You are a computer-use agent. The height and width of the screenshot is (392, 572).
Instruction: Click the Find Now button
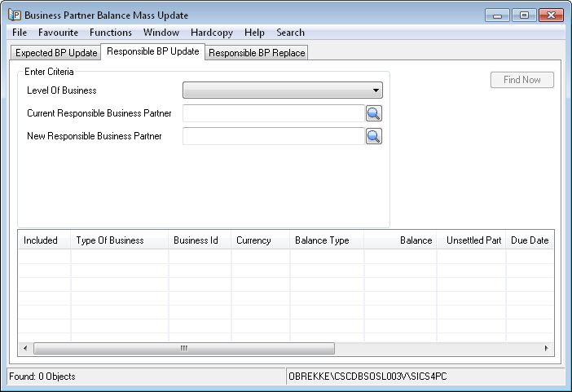pos(522,80)
